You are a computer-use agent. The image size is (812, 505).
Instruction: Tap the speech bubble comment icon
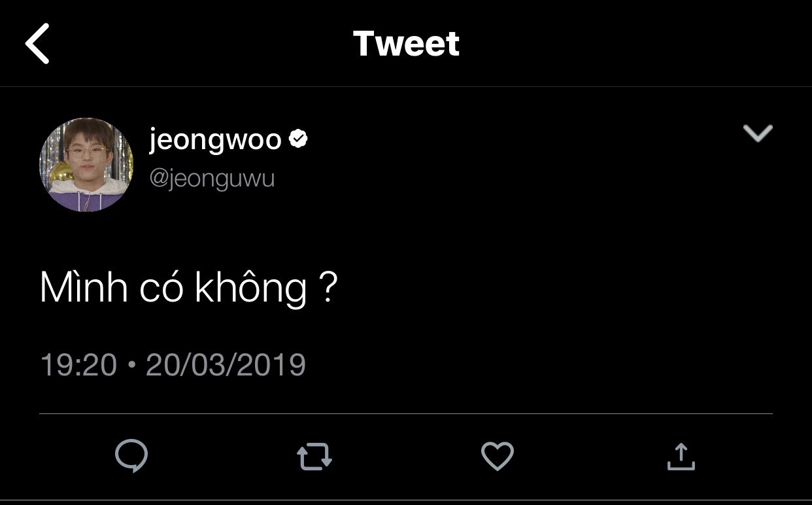tap(131, 456)
